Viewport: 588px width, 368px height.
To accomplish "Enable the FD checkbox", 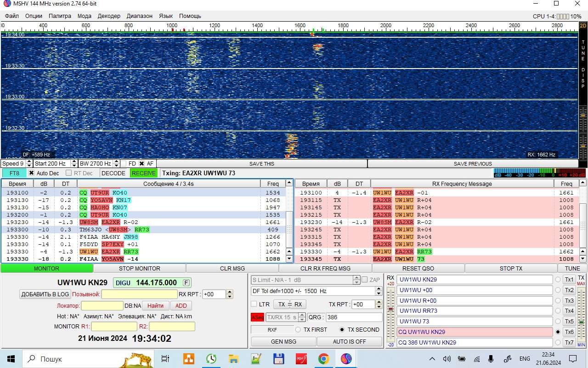I will coord(123,164).
